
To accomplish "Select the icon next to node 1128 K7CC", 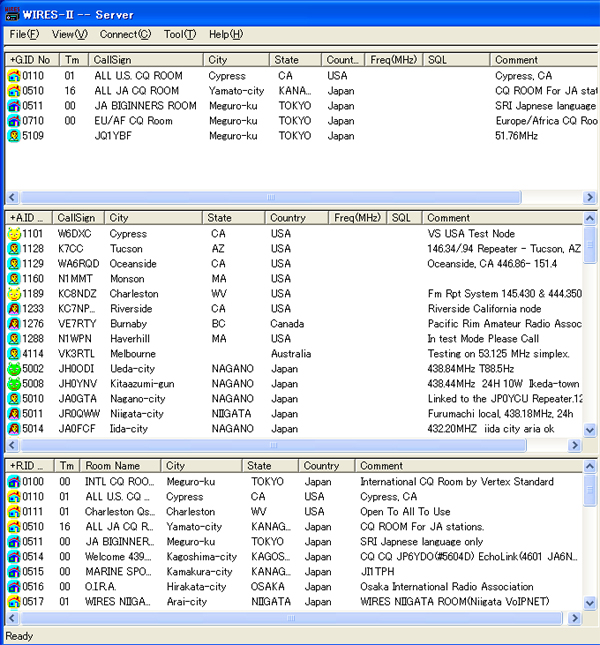I will pos(14,249).
